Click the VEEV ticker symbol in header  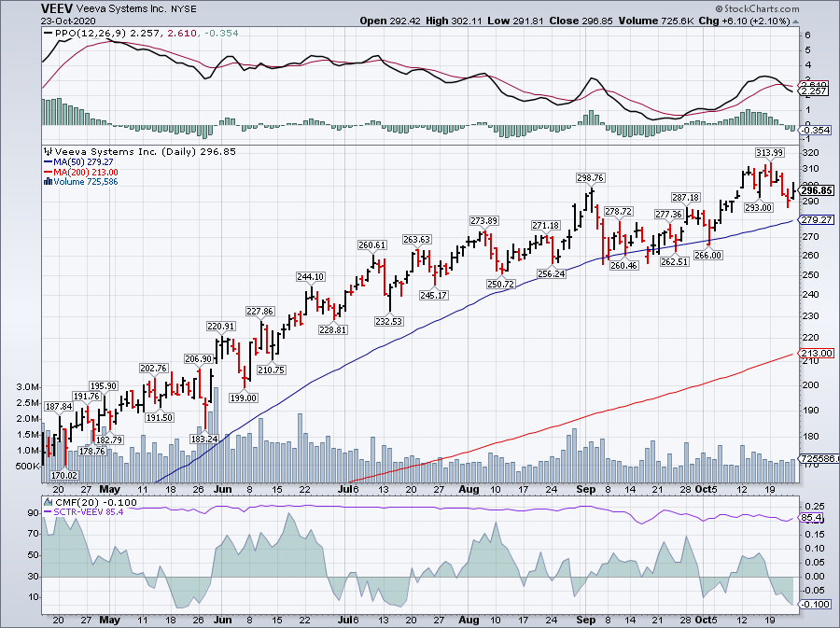coord(57,8)
